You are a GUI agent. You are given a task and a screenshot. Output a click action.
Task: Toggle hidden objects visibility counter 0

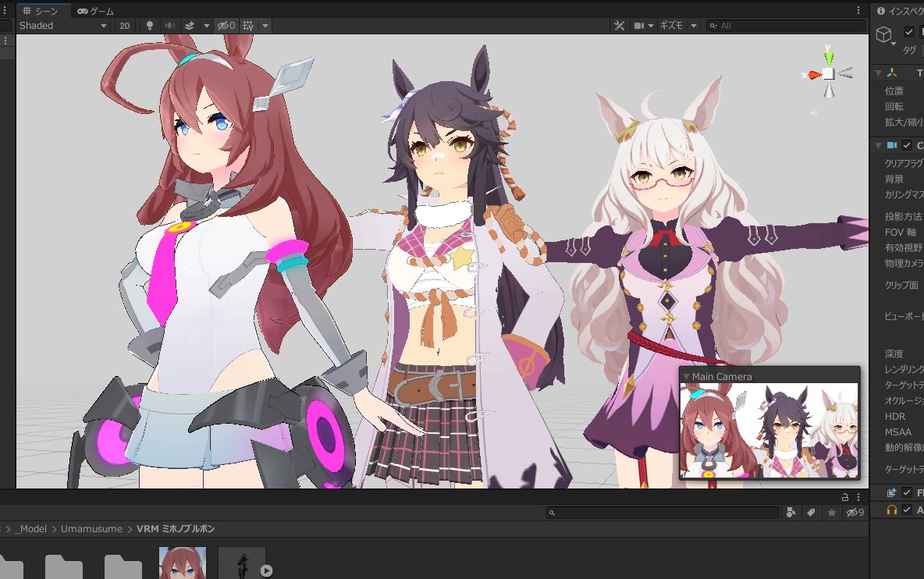(226, 25)
